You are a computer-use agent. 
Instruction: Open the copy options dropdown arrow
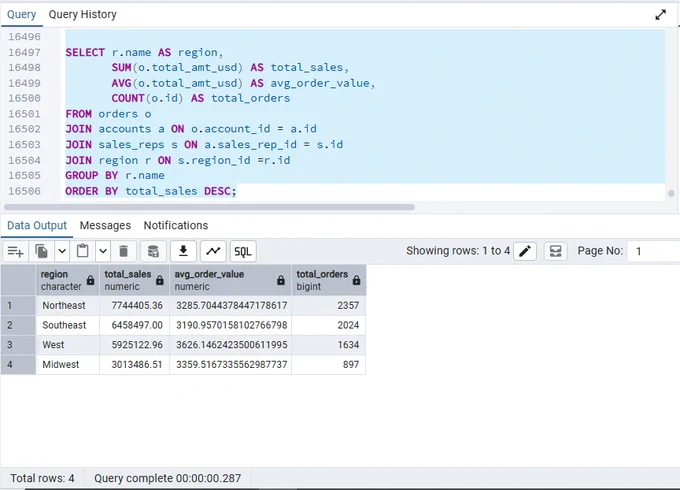[x=62, y=251]
